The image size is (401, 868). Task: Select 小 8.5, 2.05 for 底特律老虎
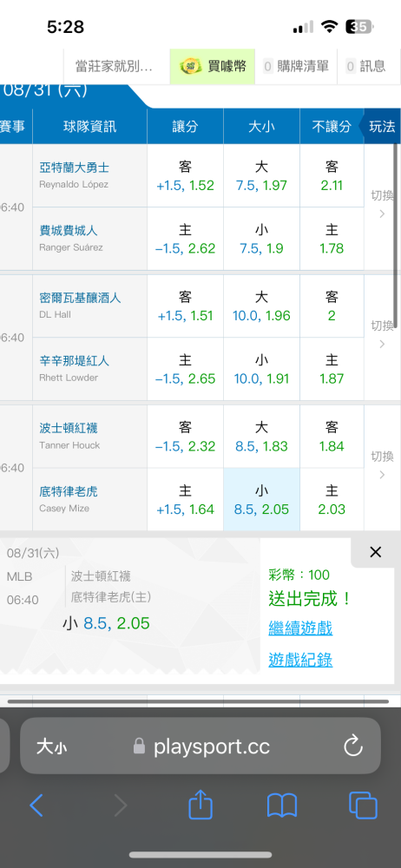click(261, 499)
